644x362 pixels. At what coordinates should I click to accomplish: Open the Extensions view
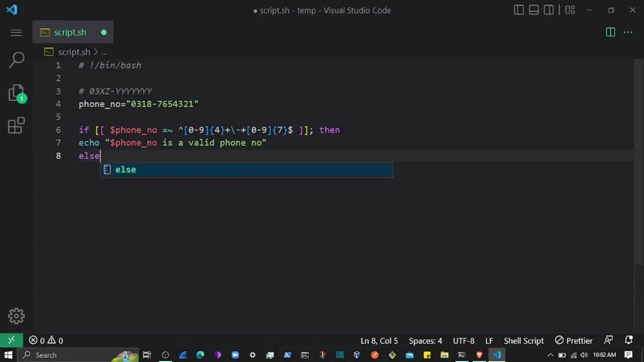[x=17, y=126]
